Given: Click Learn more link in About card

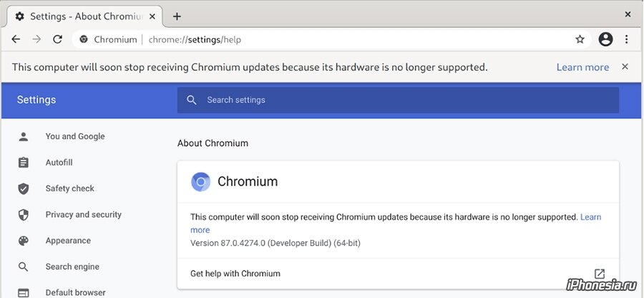Looking at the screenshot, I should pos(590,217).
